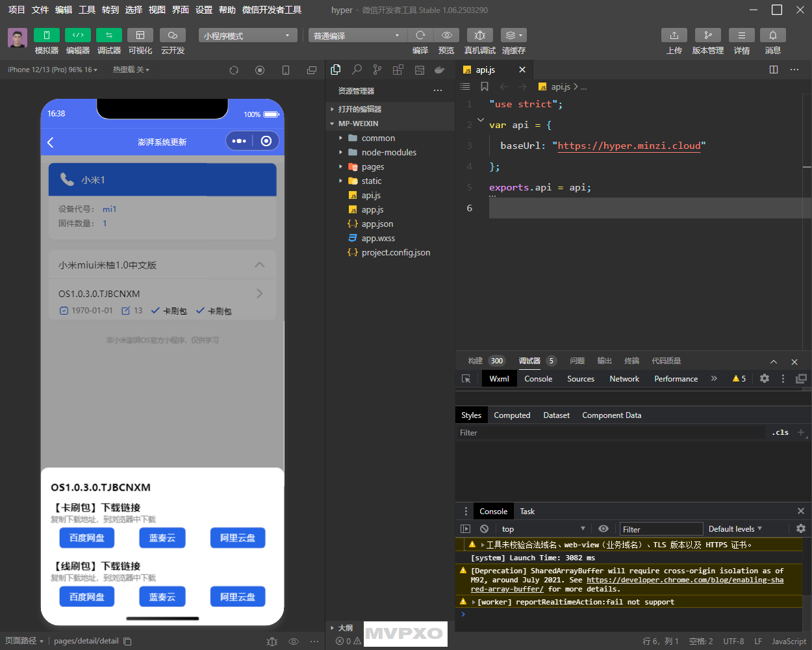
Task: Toggle the .cls element classes option
Action: coord(780,432)
